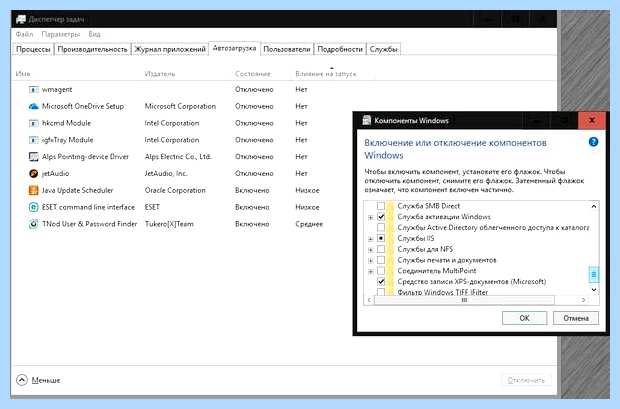
Task: Uncheck Средство записи XPS-документов checkbox
Action: point(381,282)
